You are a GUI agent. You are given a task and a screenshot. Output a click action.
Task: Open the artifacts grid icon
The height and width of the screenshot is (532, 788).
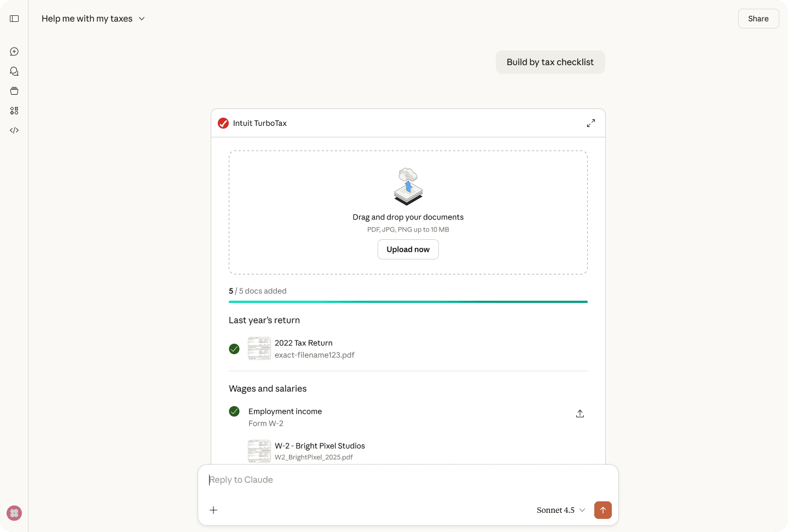[x=14, y=111]
